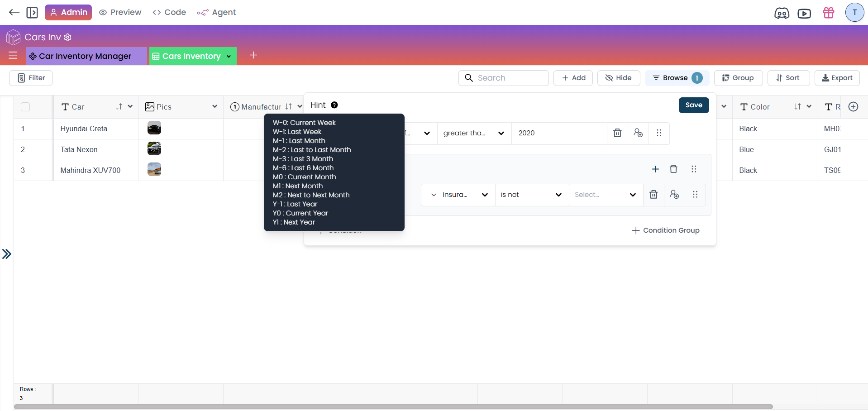Expand the left sidebar double chevron

pos(7,254)
